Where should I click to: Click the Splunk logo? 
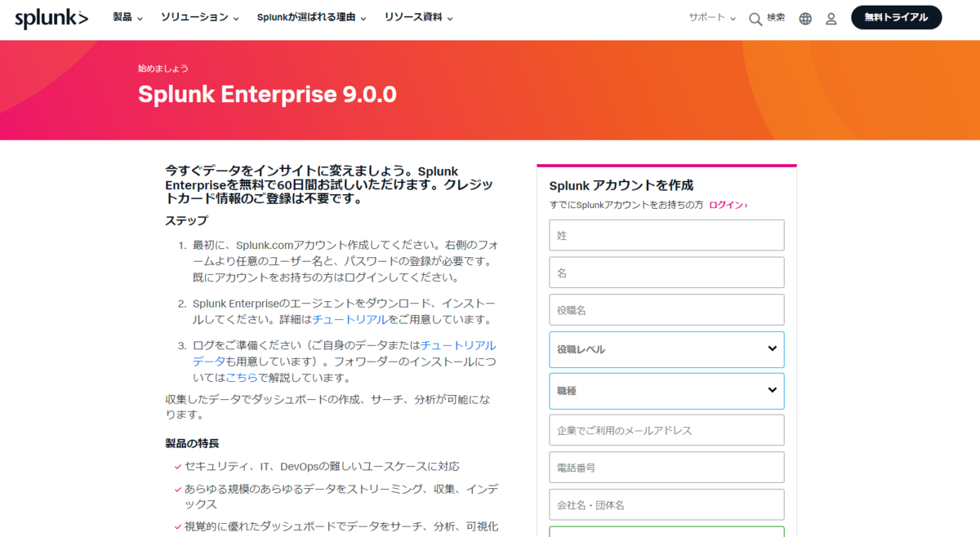tap(51, 18)
